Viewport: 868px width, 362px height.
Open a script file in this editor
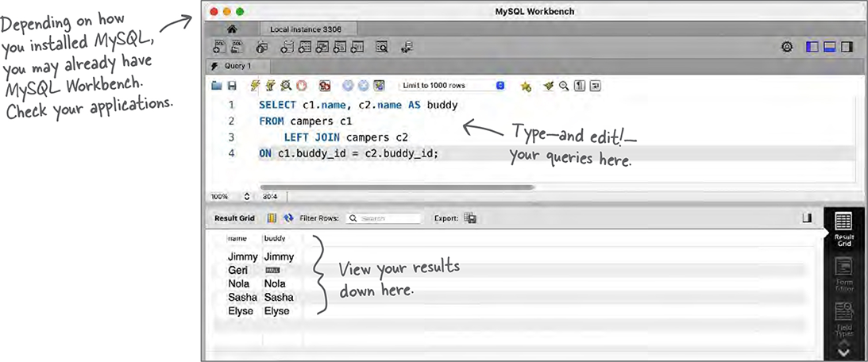(x=217, y=86)
